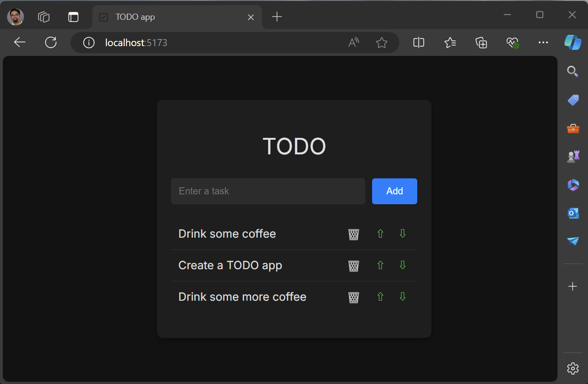Open the Games panel in the sidebar
The width and height of the screenshot is (588, 384).
click(572, 156)
